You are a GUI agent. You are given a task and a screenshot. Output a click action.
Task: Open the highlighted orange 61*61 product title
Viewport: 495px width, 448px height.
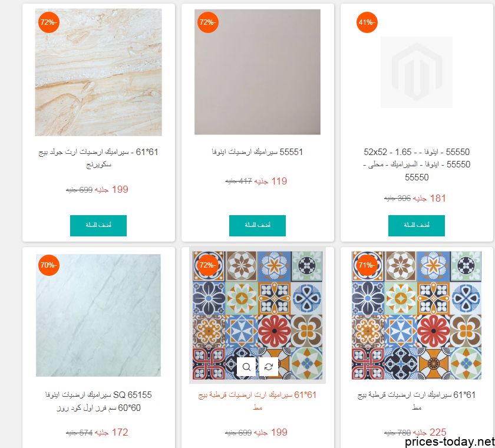pos(258,401)
